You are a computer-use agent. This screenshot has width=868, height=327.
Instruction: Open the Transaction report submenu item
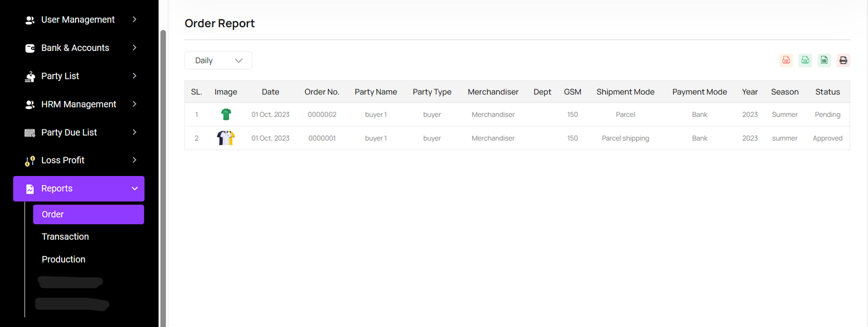pos(65,237)
